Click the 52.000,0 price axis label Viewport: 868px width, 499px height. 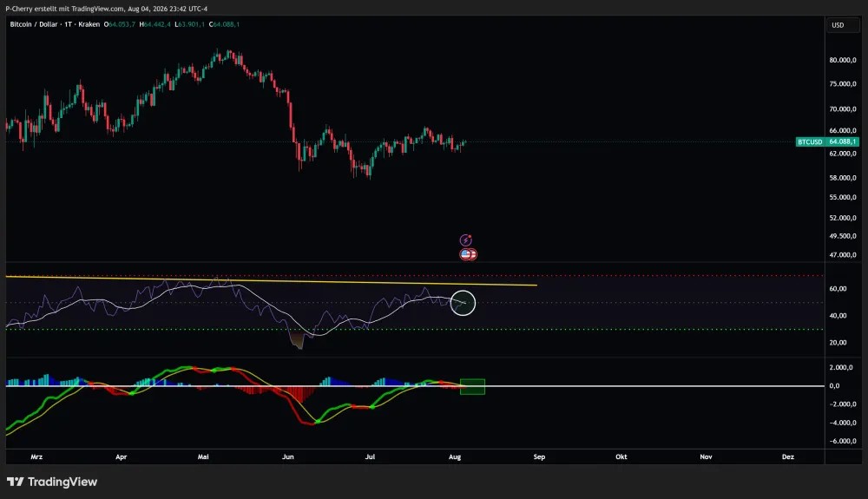pos(843,218)
